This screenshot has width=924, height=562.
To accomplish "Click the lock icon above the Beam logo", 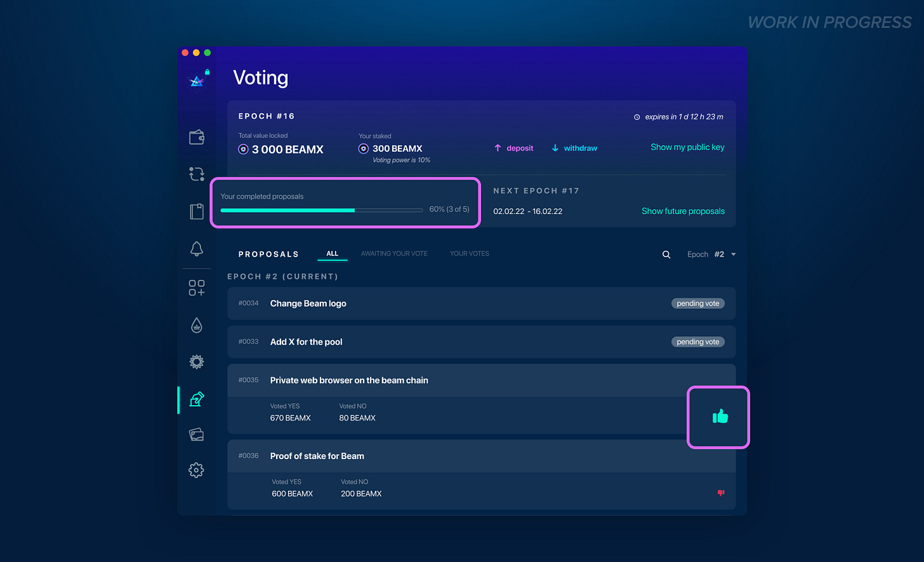I will coord(207,72).
